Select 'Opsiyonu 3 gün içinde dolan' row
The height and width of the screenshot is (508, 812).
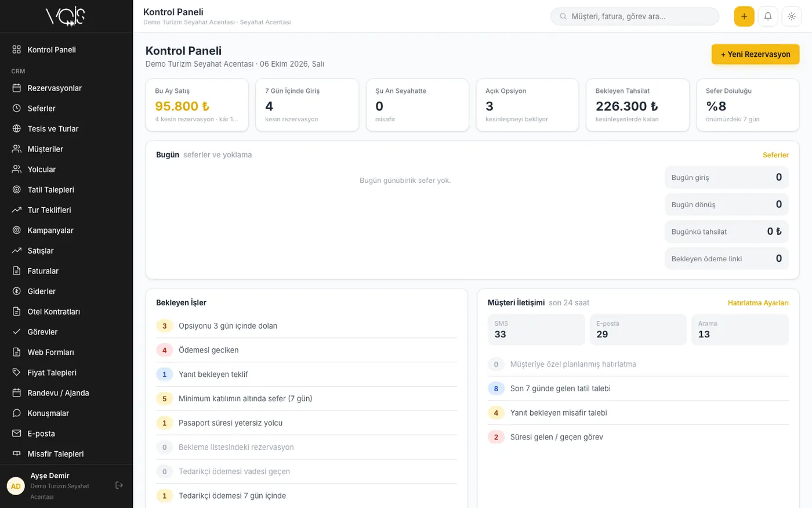click(x=306, y=326)
